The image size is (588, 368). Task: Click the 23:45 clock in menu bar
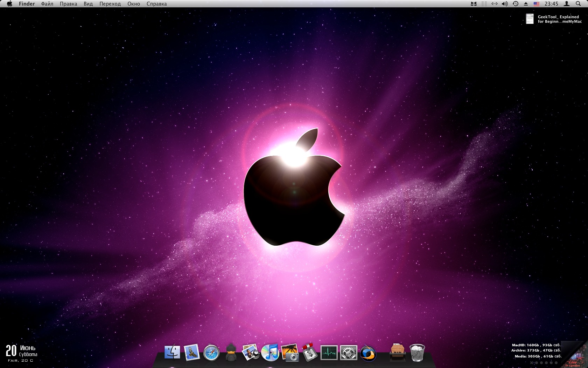(551, 4)
